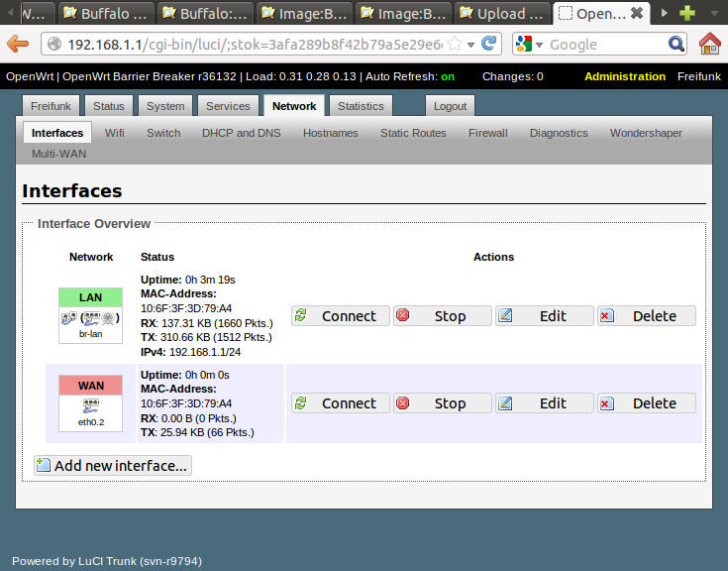Open the Firewall sub-tab
Viewport: 728px width, 571px height.
click(x=487, y=133)
